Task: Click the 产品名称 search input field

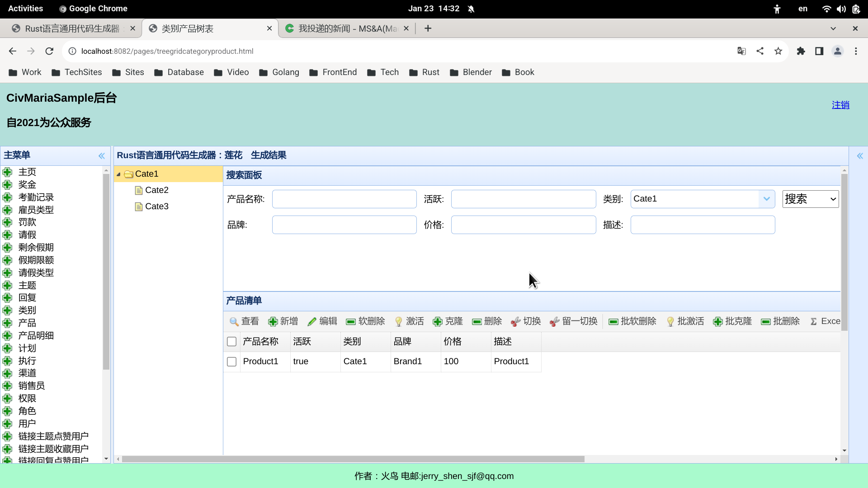Action: pyautogui.click(x=344, y=199)
